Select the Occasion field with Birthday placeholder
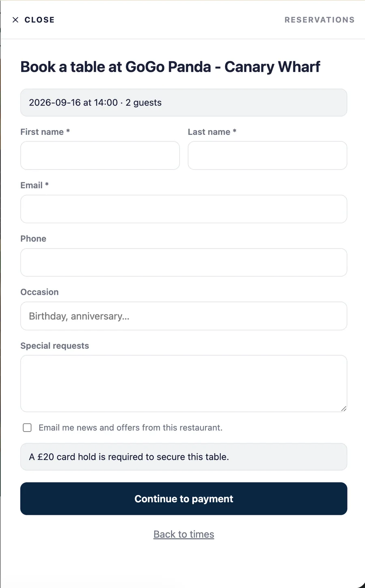The image size is (365, 588). click(184, 316)
